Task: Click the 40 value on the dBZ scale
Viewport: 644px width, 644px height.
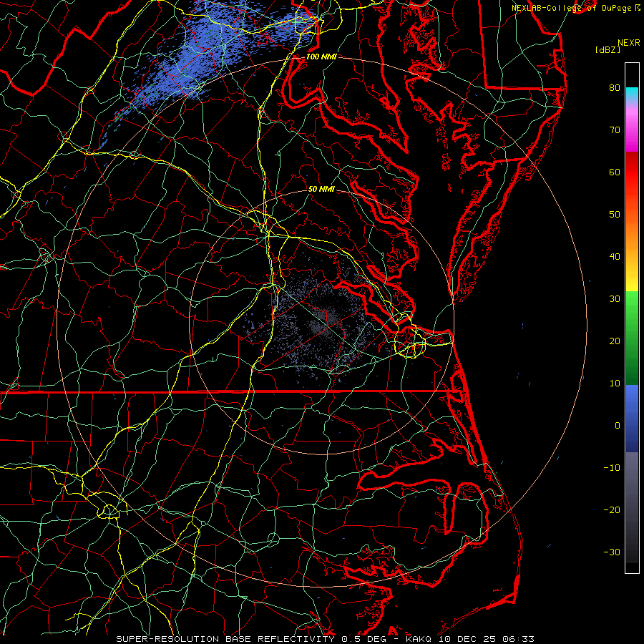Action: click(615, 257)
